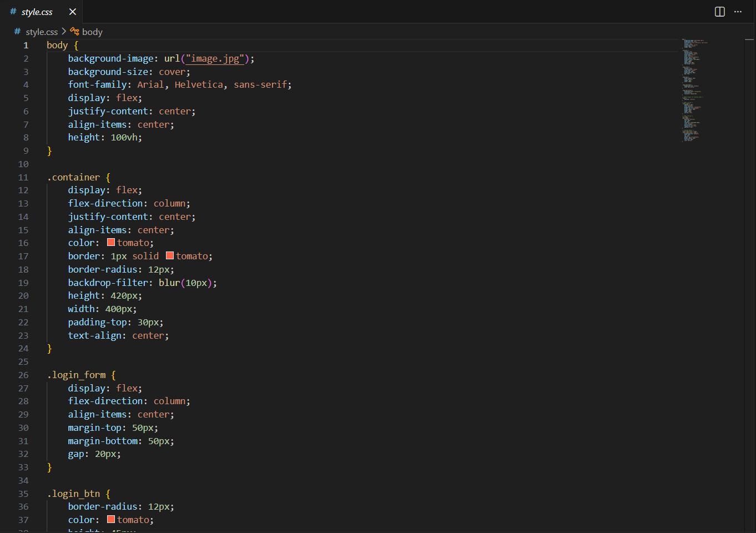The height and width of the screenshot is (533, 756).
Task: Click the url function on line 2
Action: coord(172,59)
